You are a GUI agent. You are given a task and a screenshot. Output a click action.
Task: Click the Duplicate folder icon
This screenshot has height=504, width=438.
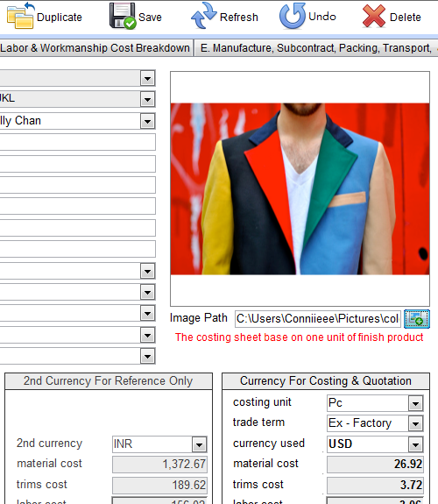(x=20, y=16)
